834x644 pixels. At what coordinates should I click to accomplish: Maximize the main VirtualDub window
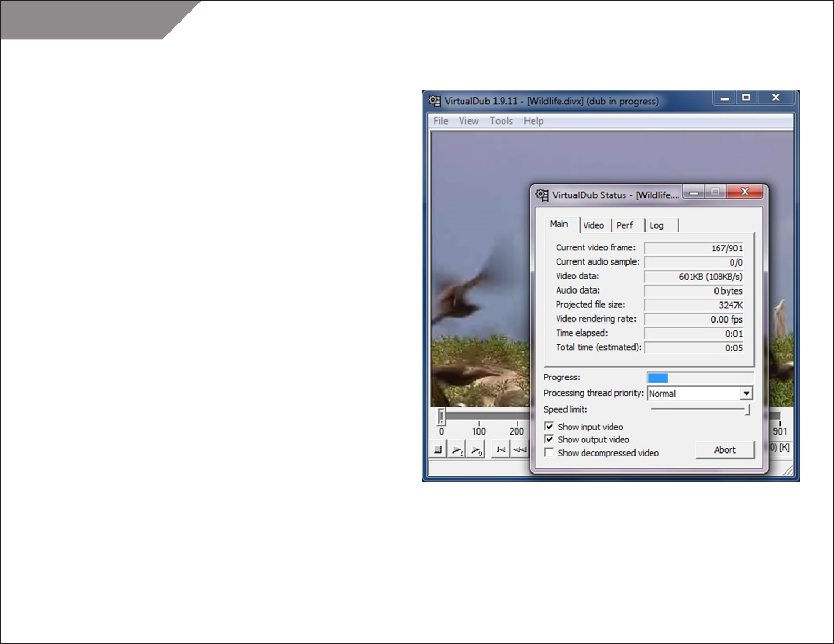pos(746,98)
